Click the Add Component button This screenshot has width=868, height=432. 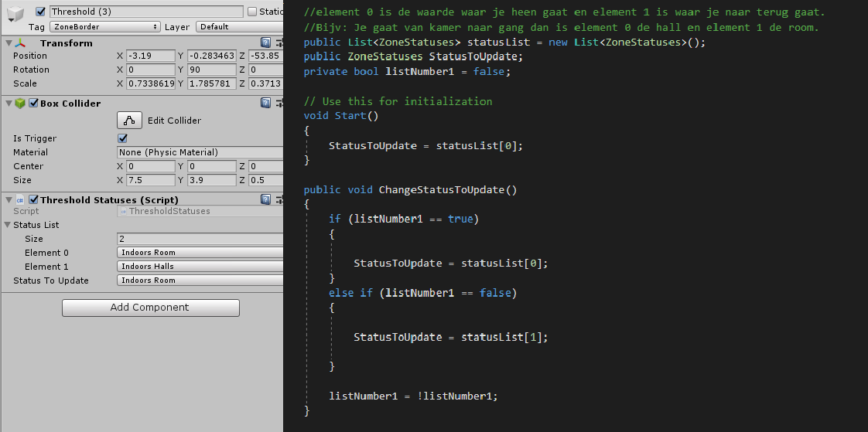(x=151, y=308)
